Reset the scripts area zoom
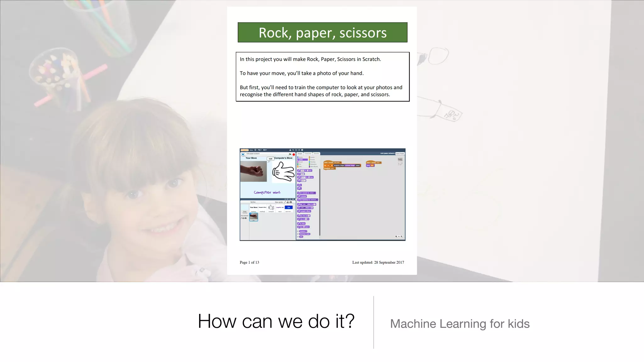 tap(399, 236)
